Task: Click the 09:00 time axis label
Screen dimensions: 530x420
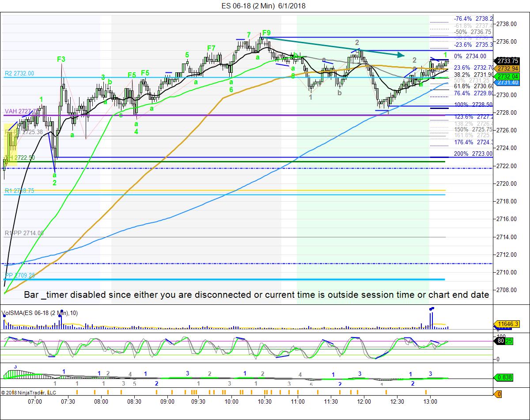Action: (x=167, y=401)
